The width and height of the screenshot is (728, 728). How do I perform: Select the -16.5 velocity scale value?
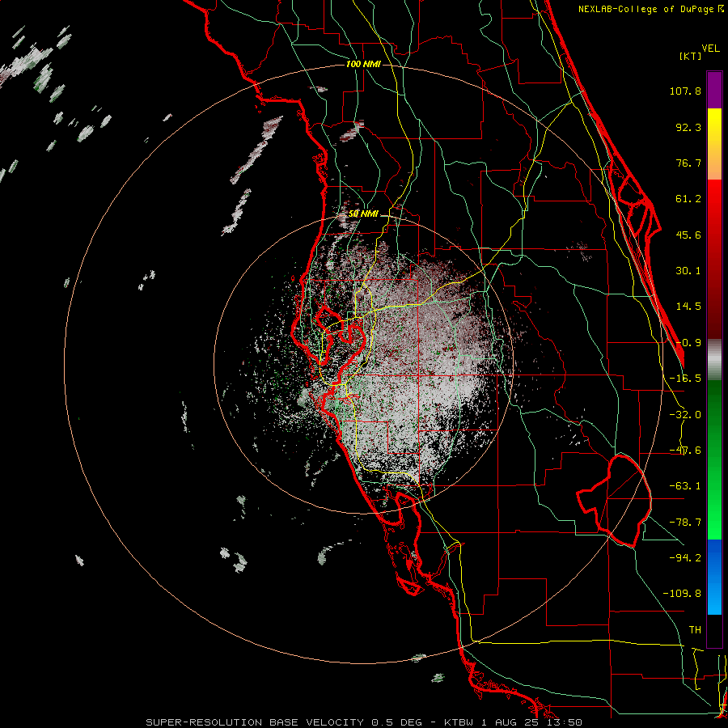tap(685, 379)
